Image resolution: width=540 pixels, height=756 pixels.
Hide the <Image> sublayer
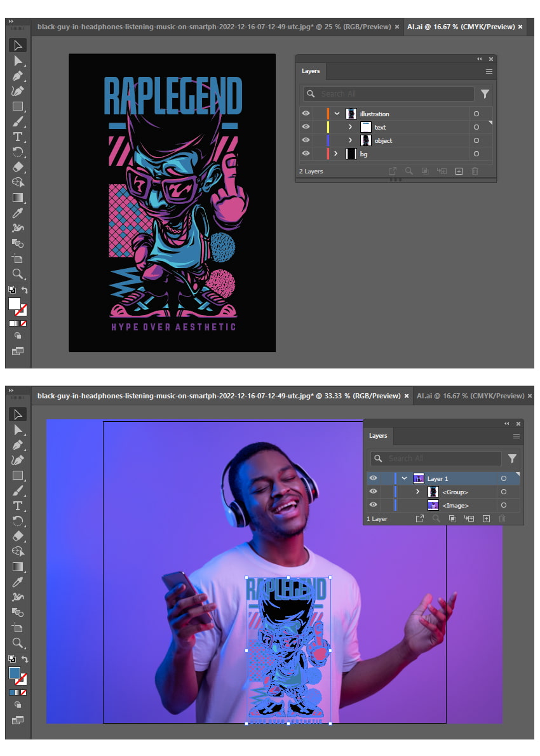[374, 505]
